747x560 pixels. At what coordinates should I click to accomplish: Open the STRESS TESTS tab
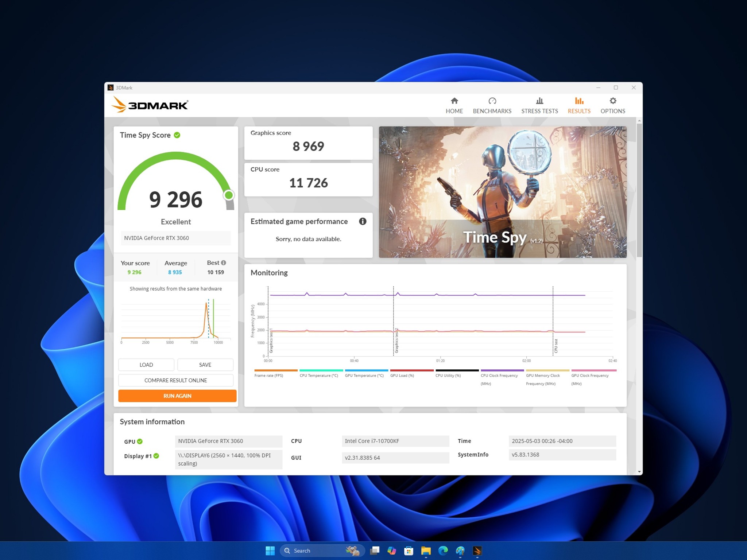click(539, 106)
